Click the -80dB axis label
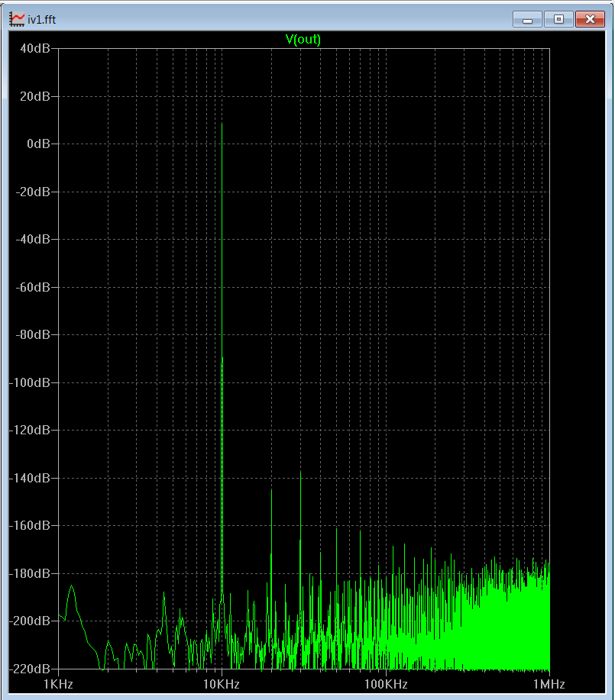The height and width of the screenshot is (700, 615). click(x=33, y=334)
